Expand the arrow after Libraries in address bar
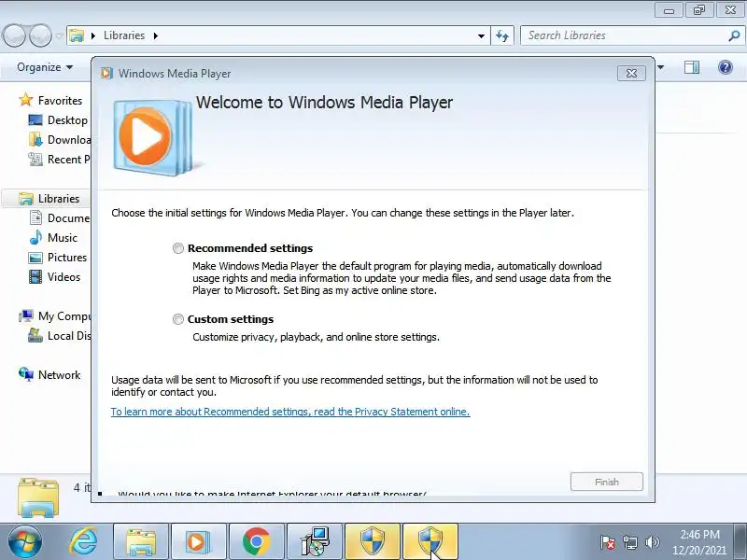The height and width of the screenshot is (560, 747). tap(155, 35)
